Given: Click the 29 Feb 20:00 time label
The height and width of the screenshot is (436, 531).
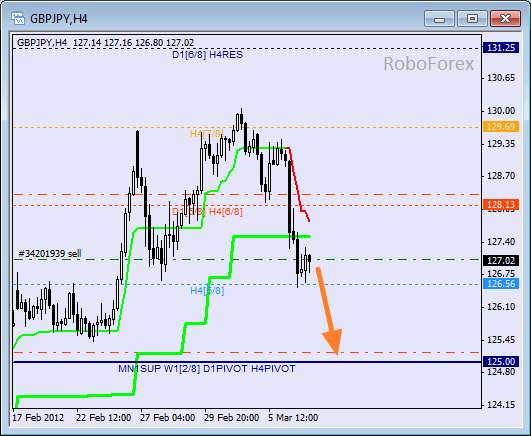Looking at the screenshot, I should (x=231, y=417).
